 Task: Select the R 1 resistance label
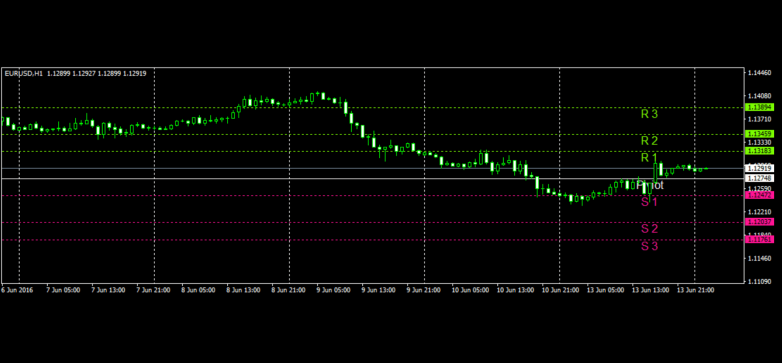pyautogui.click(x=649, y=158)
